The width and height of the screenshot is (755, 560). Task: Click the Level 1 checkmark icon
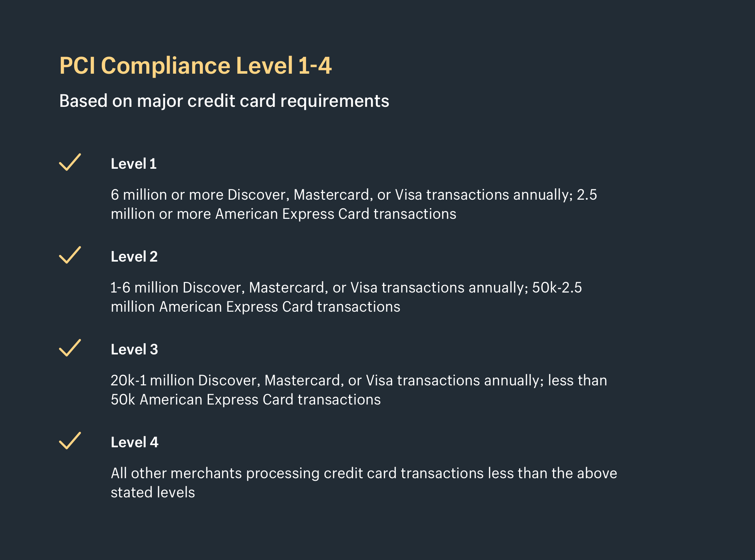tap(70, 162)
